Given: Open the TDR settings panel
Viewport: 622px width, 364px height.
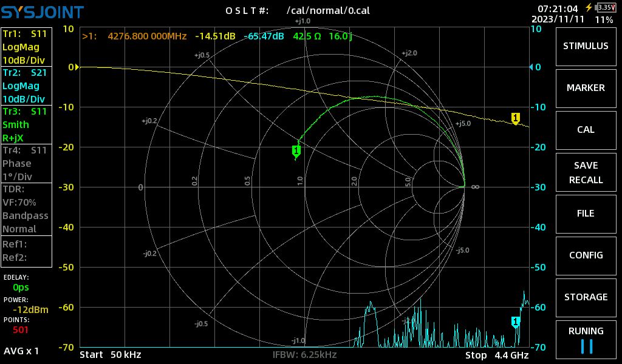Looking at the screenshot, I should [x=26, y=209].
